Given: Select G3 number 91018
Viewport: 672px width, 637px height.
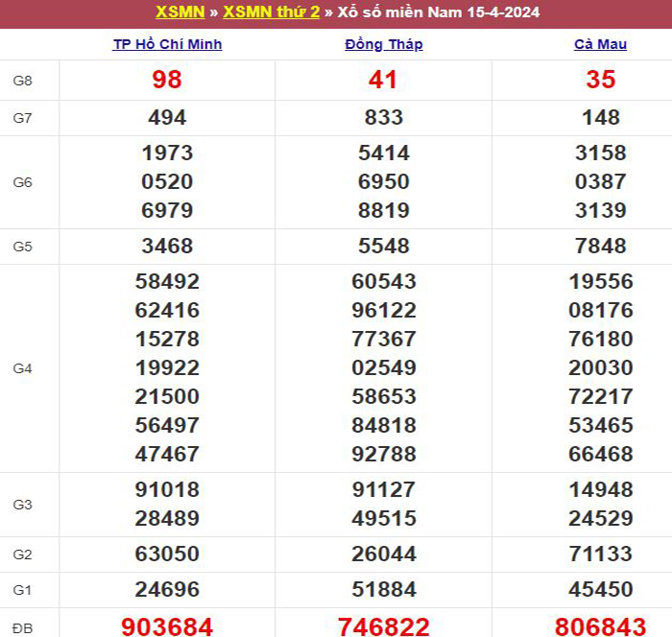Looking at the screenshot, I should 167,489.
